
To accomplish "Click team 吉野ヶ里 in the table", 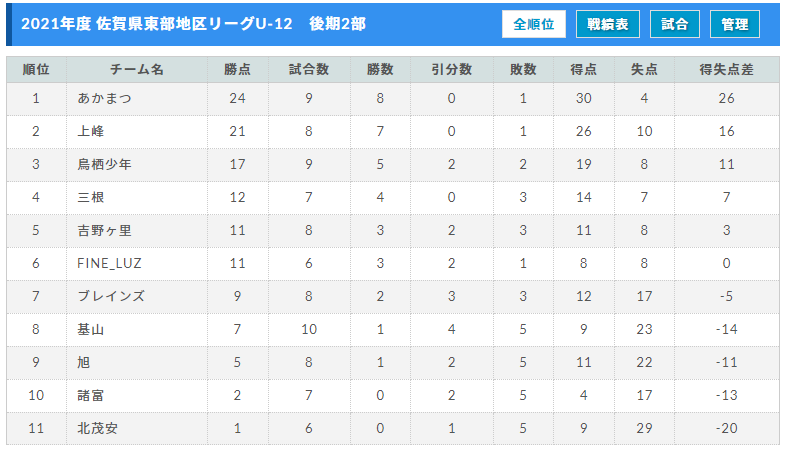I will coord(104,231).
